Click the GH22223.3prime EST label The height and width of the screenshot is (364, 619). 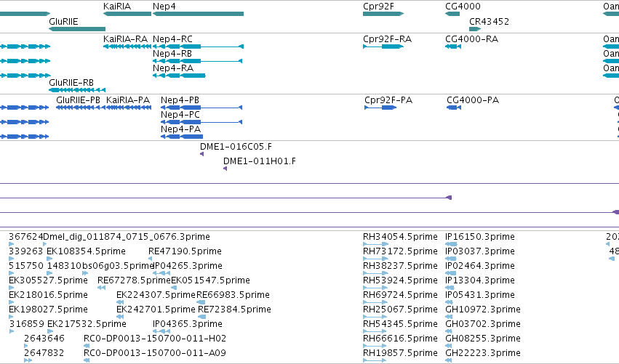coord(483,353)
